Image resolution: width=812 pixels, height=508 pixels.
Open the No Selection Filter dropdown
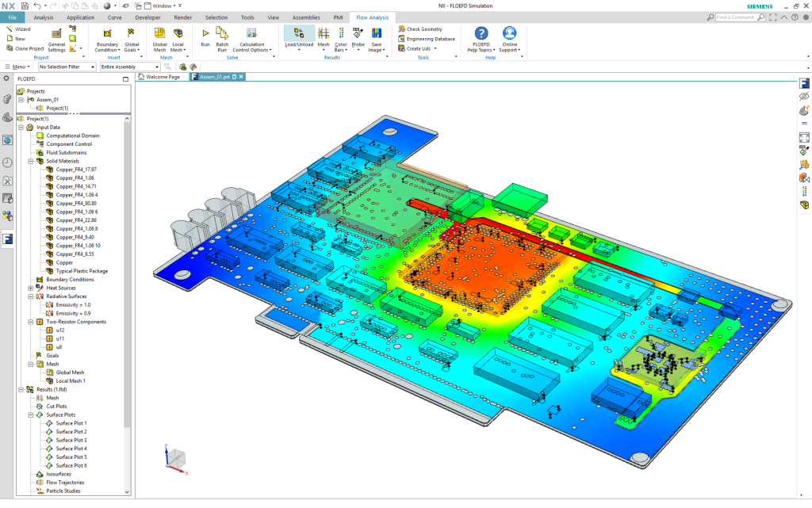[x=67, y=67]
